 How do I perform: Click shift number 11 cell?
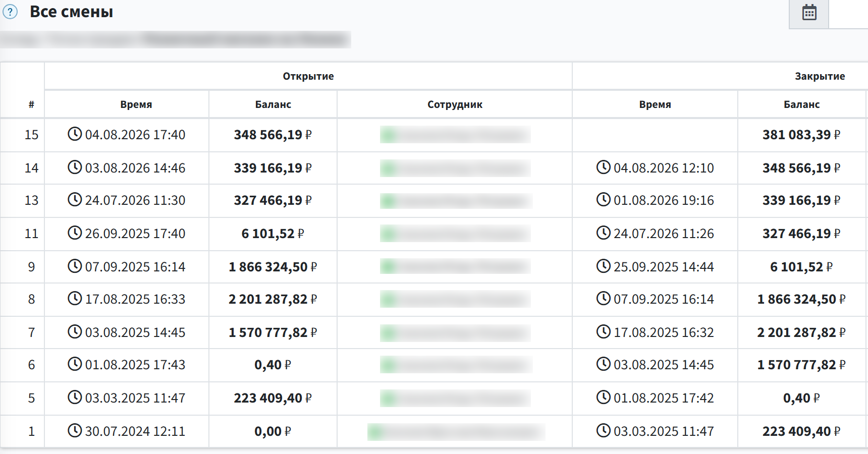(x=31, y=234)
